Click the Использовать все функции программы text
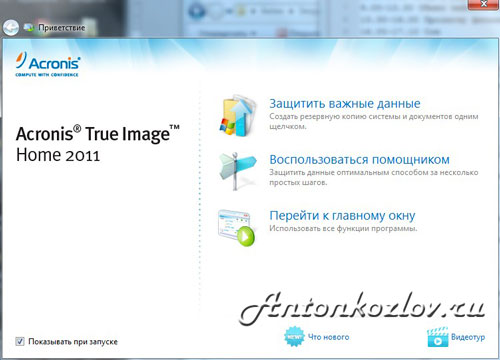 pos(343,229)
